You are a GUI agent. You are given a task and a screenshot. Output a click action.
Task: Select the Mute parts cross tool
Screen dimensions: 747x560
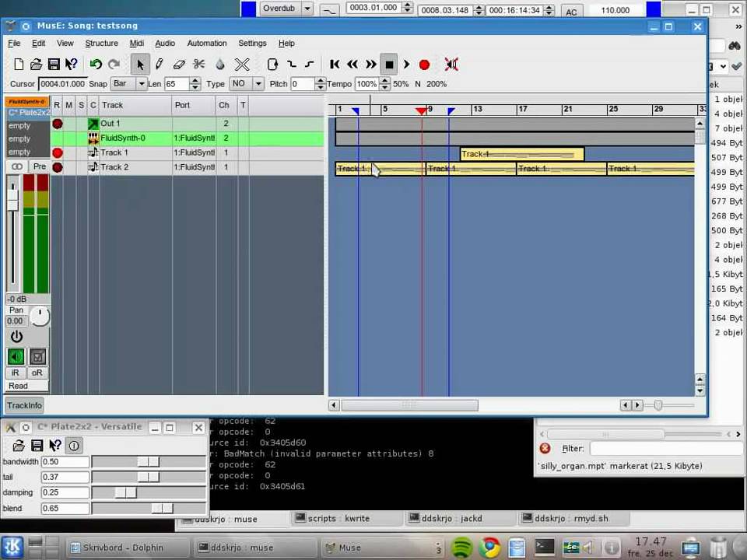point(242,65)
